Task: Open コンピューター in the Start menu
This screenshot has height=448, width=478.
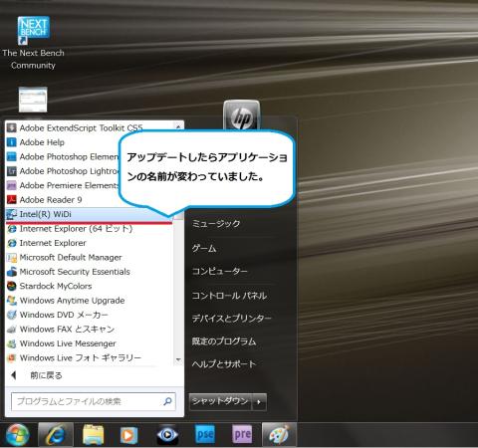Action: click(x=220, y=272)
